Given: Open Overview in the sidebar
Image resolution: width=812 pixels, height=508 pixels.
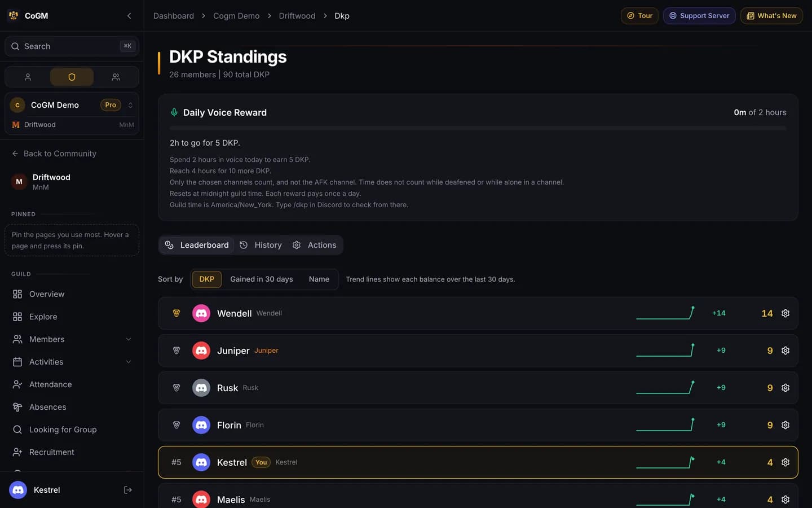Looking at the screenshot, I should coord(72,294).
